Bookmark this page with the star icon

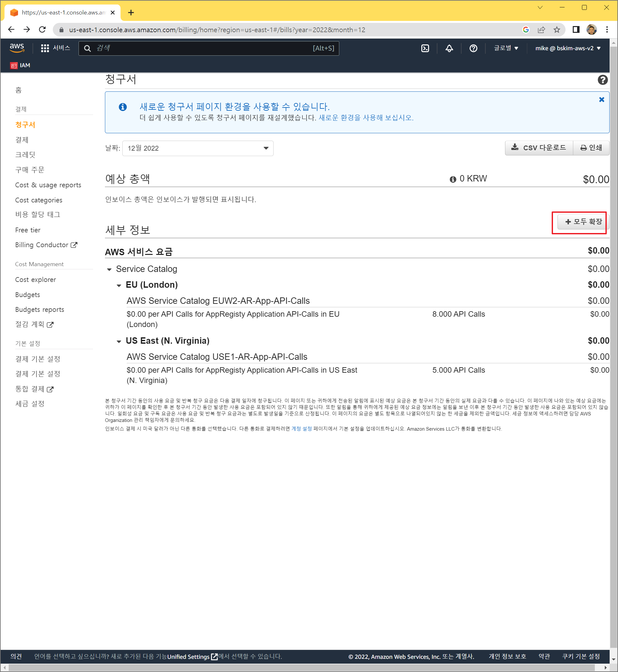(x=557, y=30)
